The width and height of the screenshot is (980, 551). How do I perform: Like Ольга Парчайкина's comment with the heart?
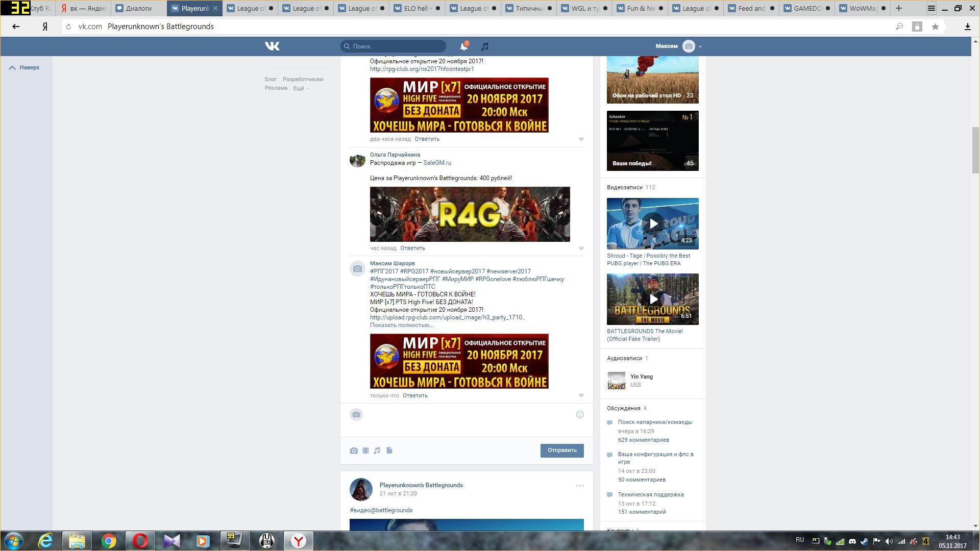(x=581, y=248)
